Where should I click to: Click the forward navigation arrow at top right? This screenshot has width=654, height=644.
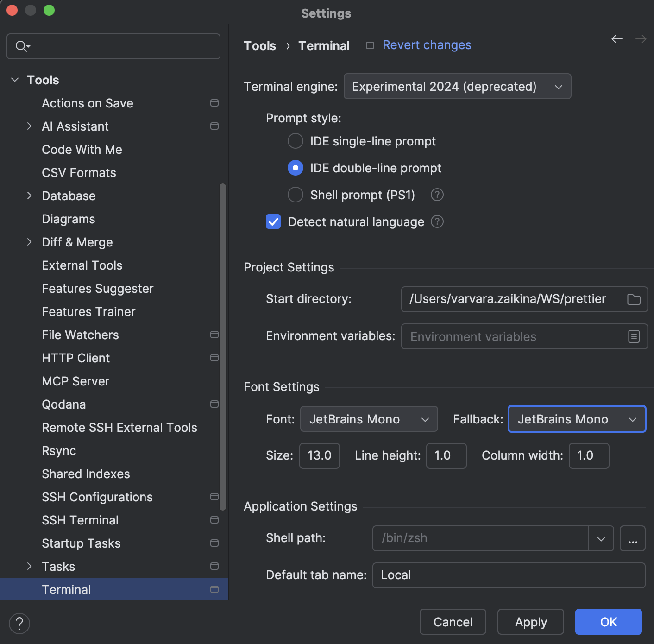(641, 39)
